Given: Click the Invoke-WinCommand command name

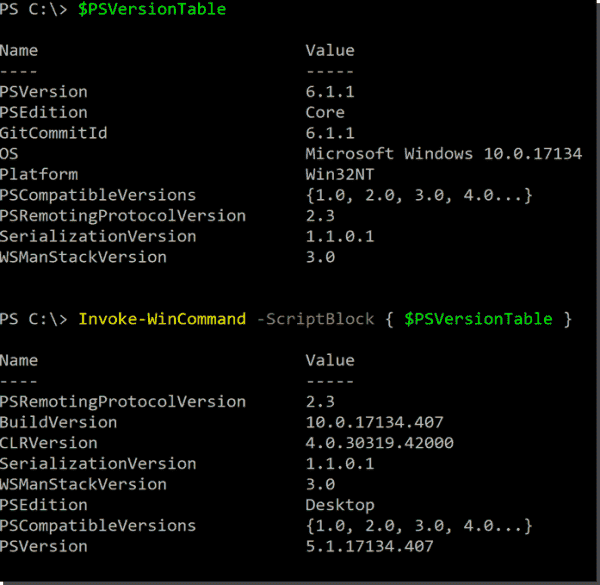Looking at the screenshot, I should click(x=162, y=319).
